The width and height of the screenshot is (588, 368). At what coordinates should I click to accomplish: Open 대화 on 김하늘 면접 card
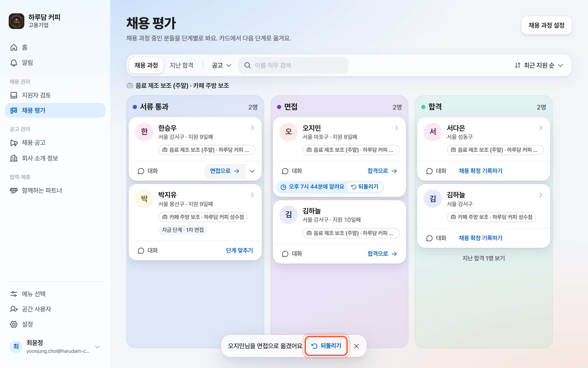point(292,254)
